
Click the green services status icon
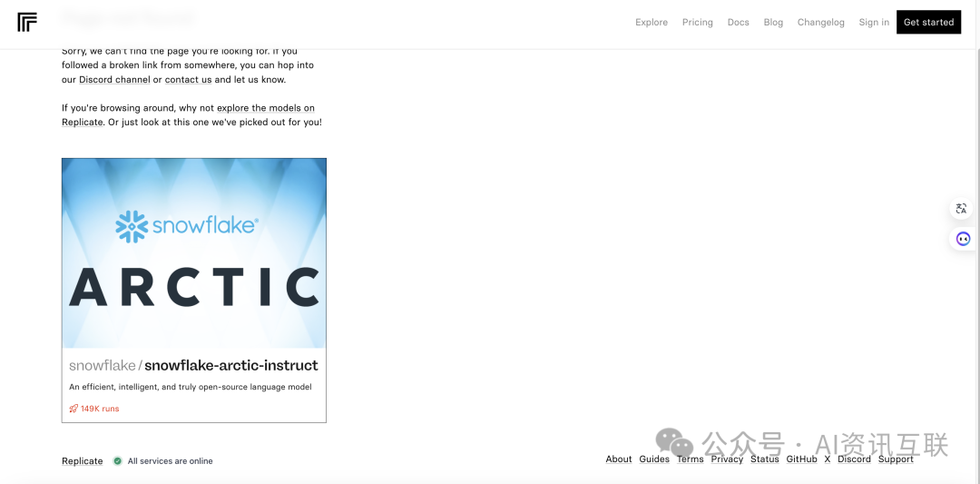117,461
